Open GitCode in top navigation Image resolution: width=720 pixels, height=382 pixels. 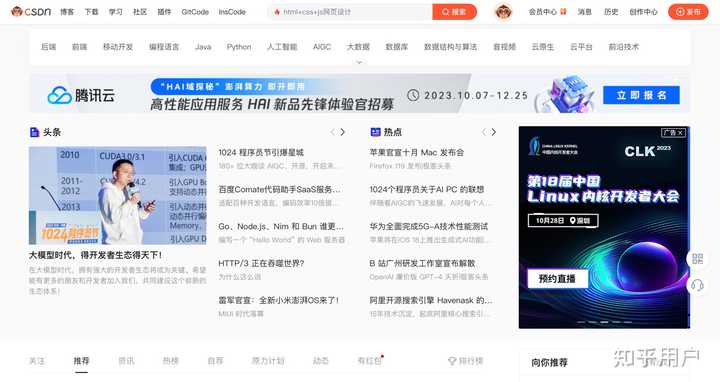pos(195,12)
